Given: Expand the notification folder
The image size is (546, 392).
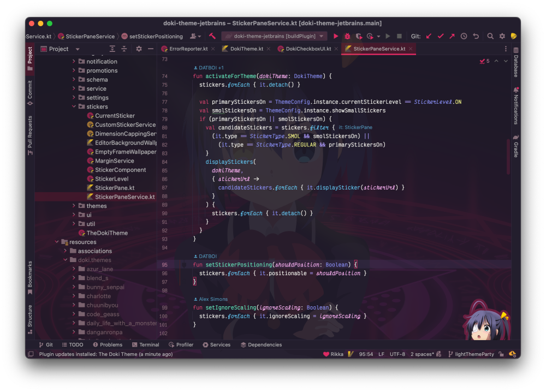Looking at the screenshot, I should pyautogui.click(x=74, y=61).
